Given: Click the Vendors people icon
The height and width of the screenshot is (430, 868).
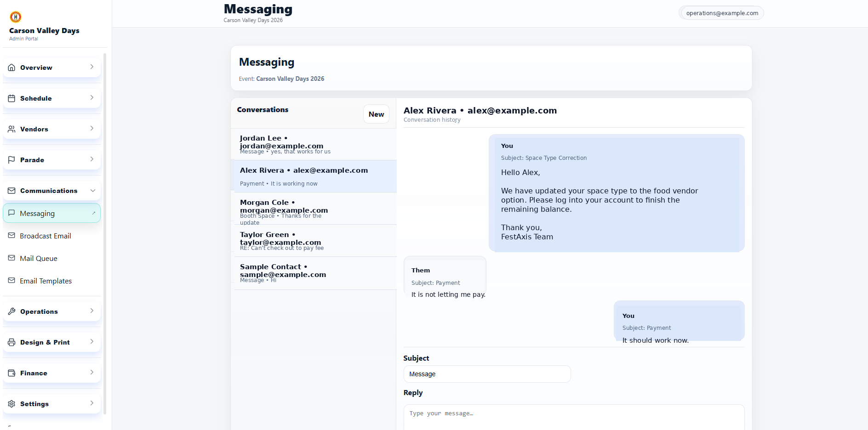Looking at the screenshot, I should coord(11,129).
